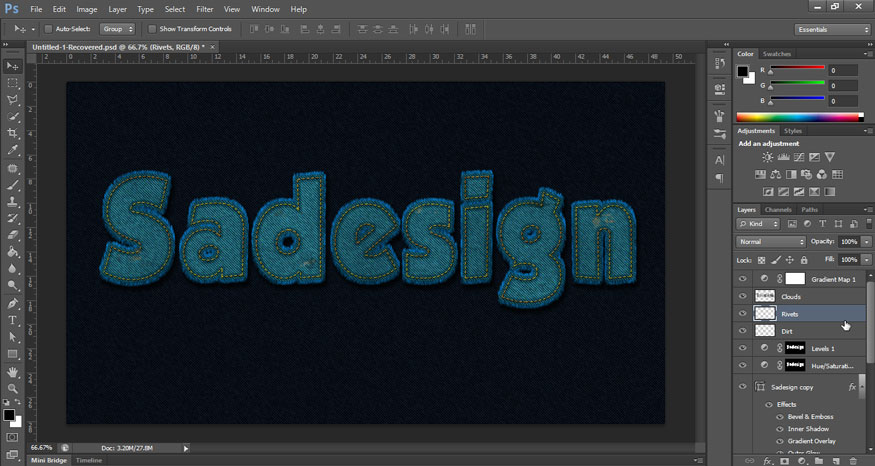Select the Zoom tool
The image size is (875, 466).
click(12, 389)
